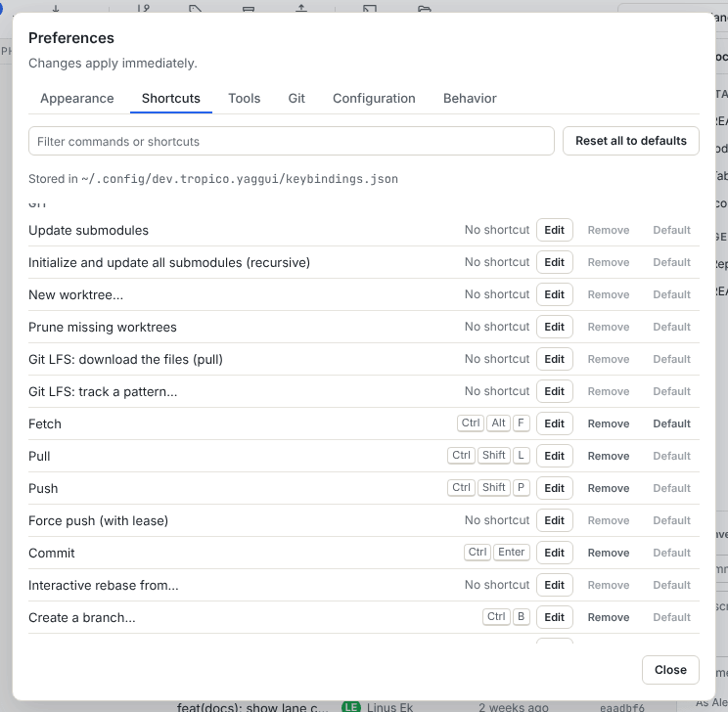Edit shortcut for Initialize and update all submodules
This screenshot has width=728, height=712.
(555, 262)
